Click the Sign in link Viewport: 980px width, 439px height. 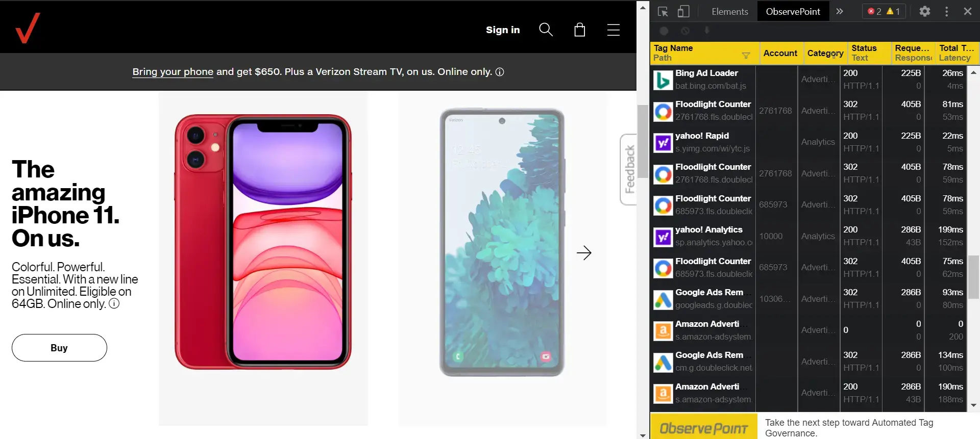(x=503, y=30)
